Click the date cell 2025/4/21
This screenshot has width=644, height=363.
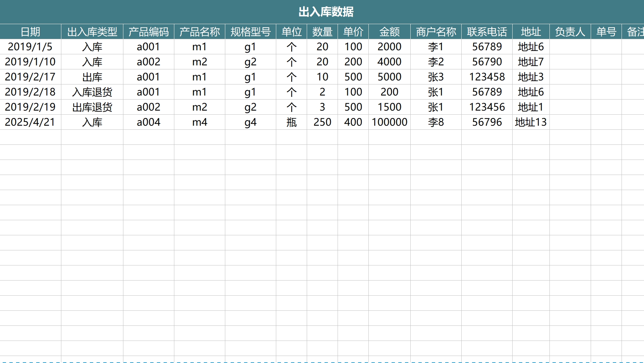point(31,122)
